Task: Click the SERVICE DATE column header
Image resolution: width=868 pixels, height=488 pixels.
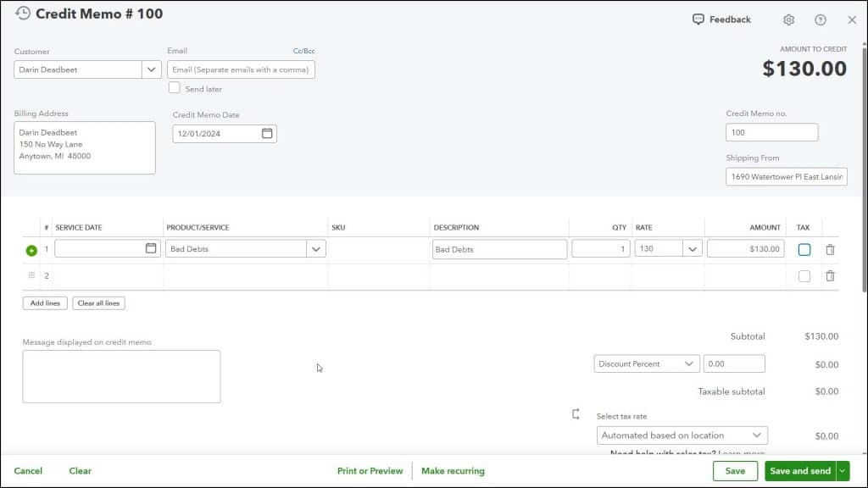Action: coord(79,227)
